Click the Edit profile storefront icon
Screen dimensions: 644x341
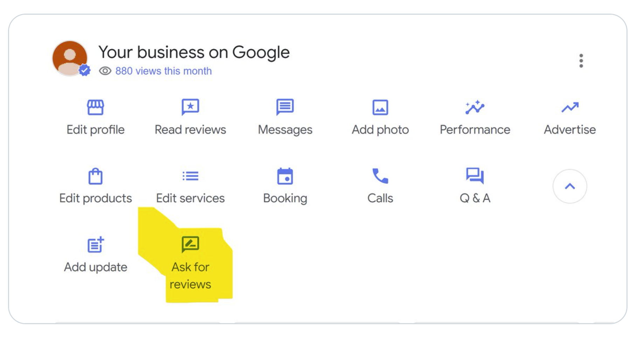95,107
